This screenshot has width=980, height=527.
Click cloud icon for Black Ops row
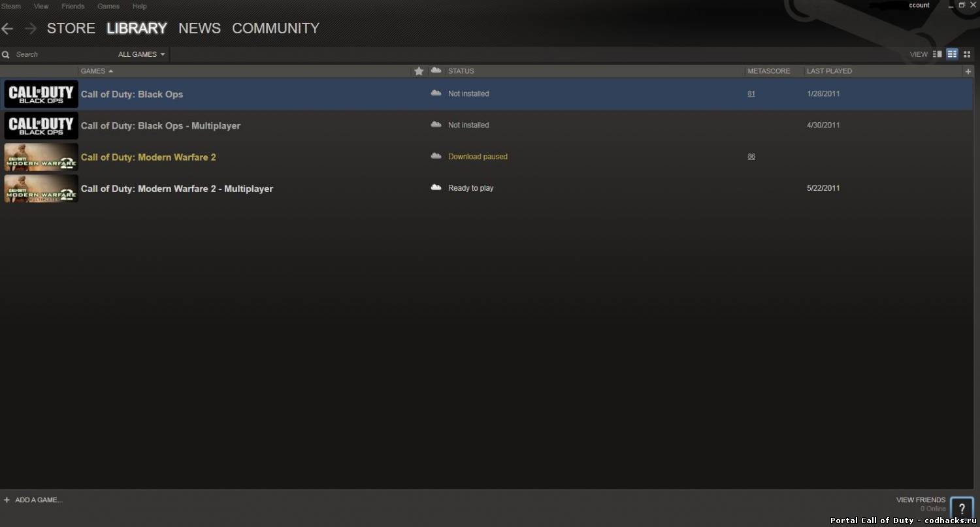[x=436, y=93]
